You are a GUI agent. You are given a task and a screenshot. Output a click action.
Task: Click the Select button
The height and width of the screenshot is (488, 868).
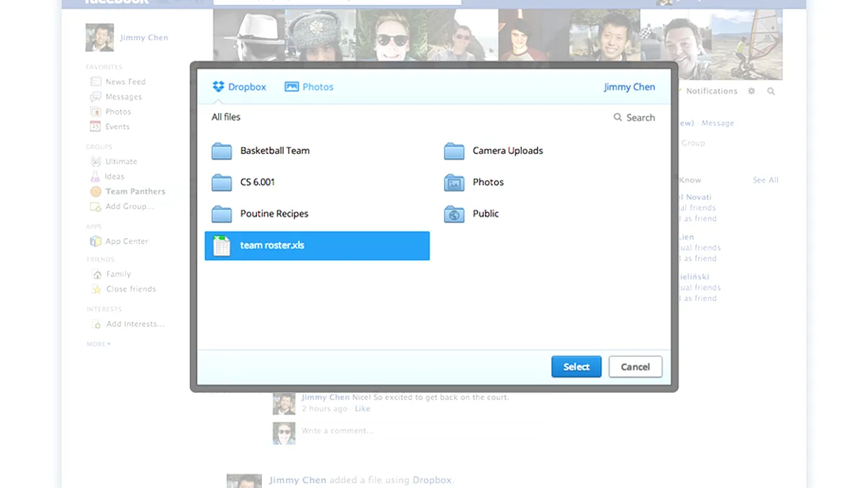coord(577,367)
